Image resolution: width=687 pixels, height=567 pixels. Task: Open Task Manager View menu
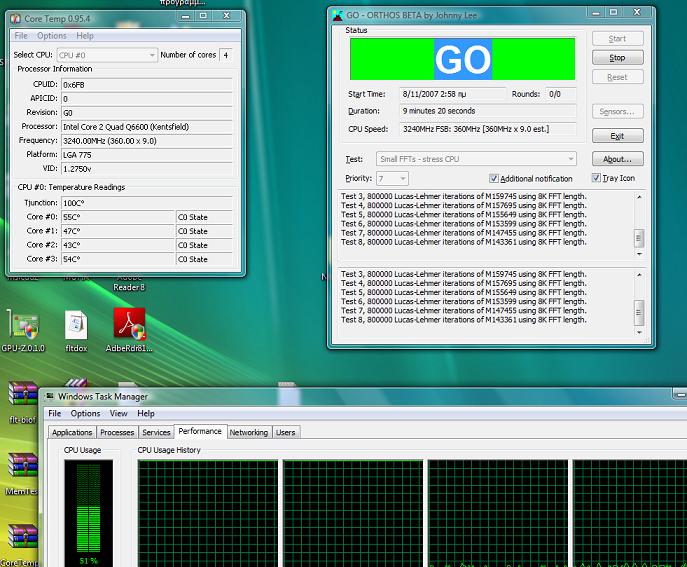tap(118, 414)
